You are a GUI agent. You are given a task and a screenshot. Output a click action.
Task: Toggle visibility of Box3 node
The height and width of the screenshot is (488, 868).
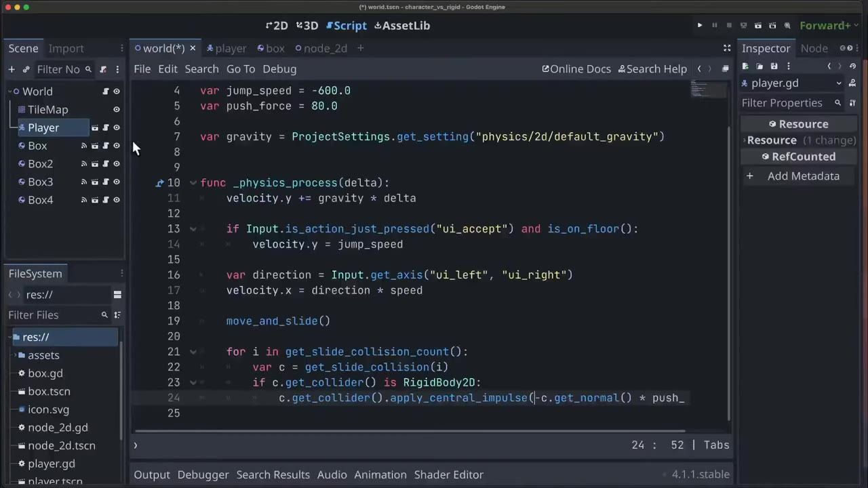pyautogui.click(x=117, y=182)
